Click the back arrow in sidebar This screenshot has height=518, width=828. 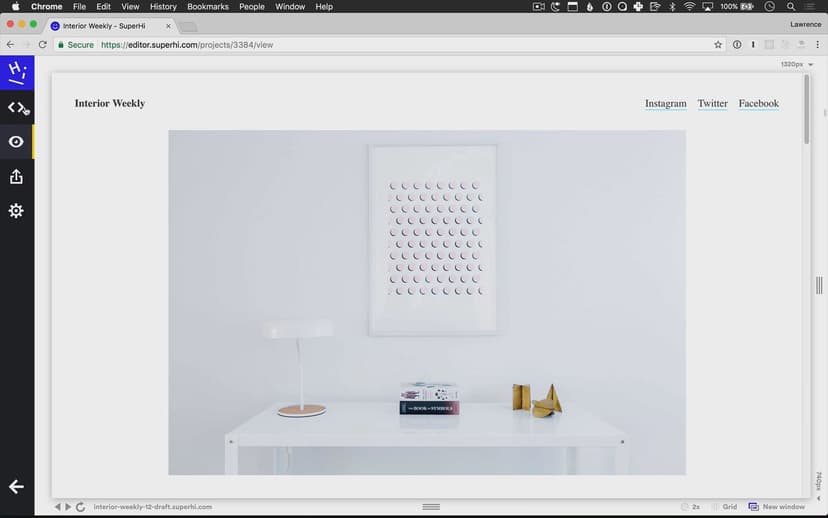16,487
